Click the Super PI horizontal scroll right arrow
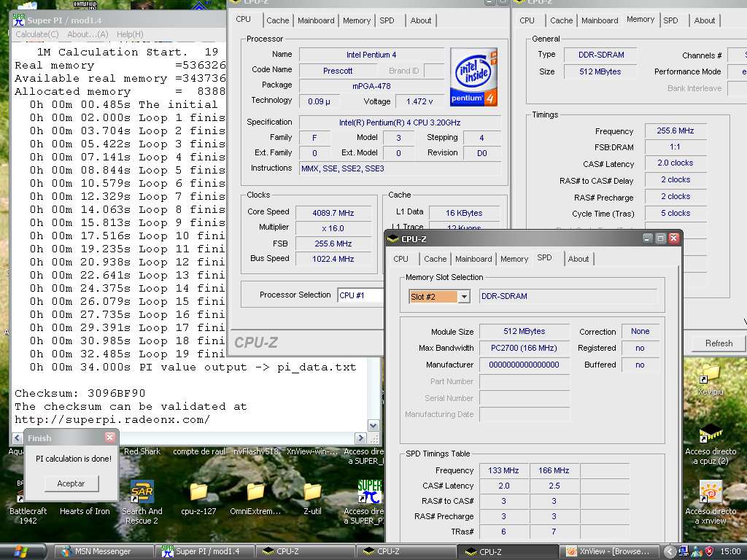The height and width of the screenshot is (560, 747). [x=361, y=437]
